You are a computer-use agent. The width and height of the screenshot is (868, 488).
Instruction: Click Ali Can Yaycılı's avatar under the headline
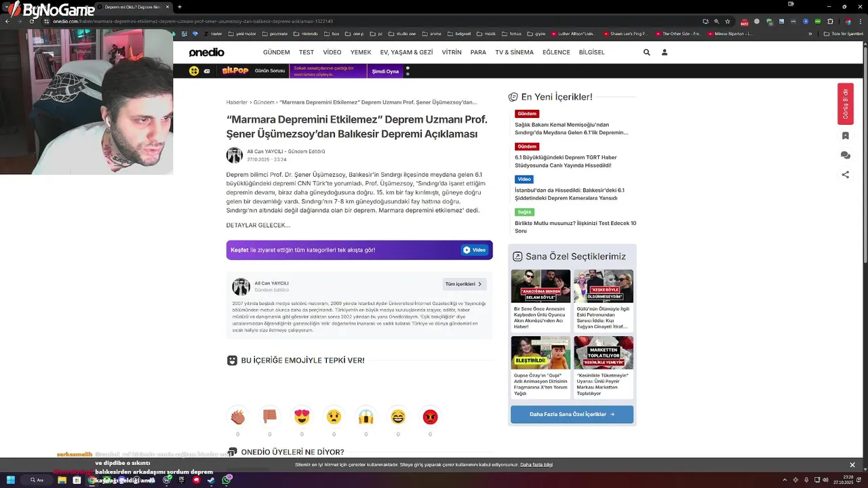(234, 155)
